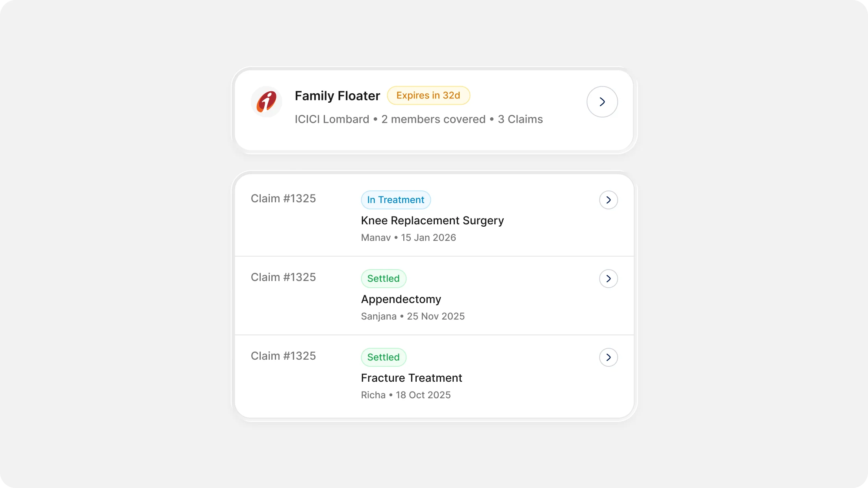The image size is (868, 488).
Task: Click the Manav 15 Jan 2026 detail line
Action: click(x=408, y=237)
